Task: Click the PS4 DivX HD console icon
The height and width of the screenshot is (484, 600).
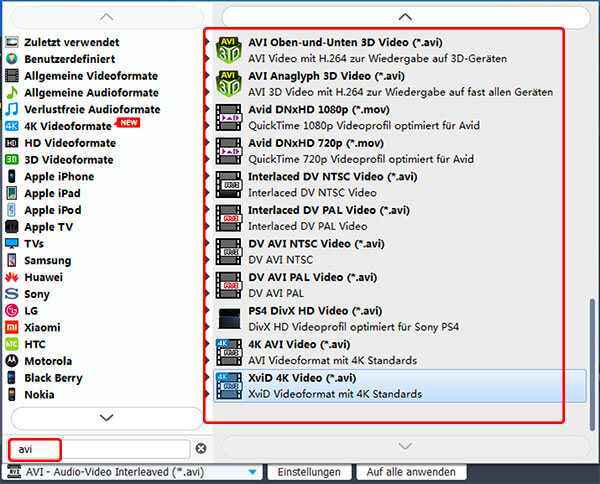Action: tap(228, 319)
